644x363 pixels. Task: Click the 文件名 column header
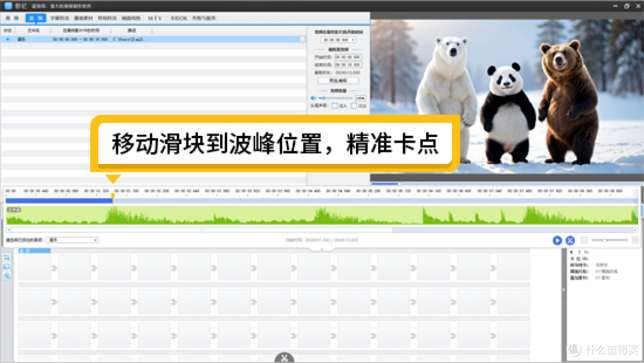click(33, 30)
